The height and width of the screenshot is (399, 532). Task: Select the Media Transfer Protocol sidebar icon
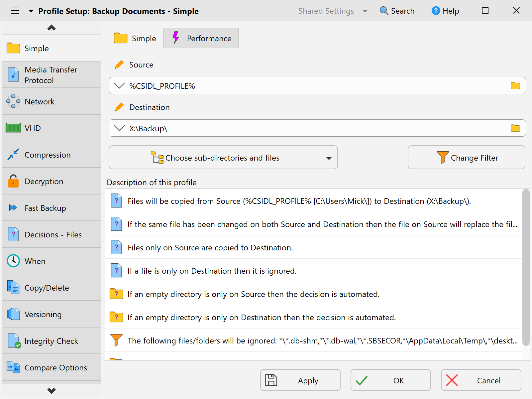click(x=13, y=75)
